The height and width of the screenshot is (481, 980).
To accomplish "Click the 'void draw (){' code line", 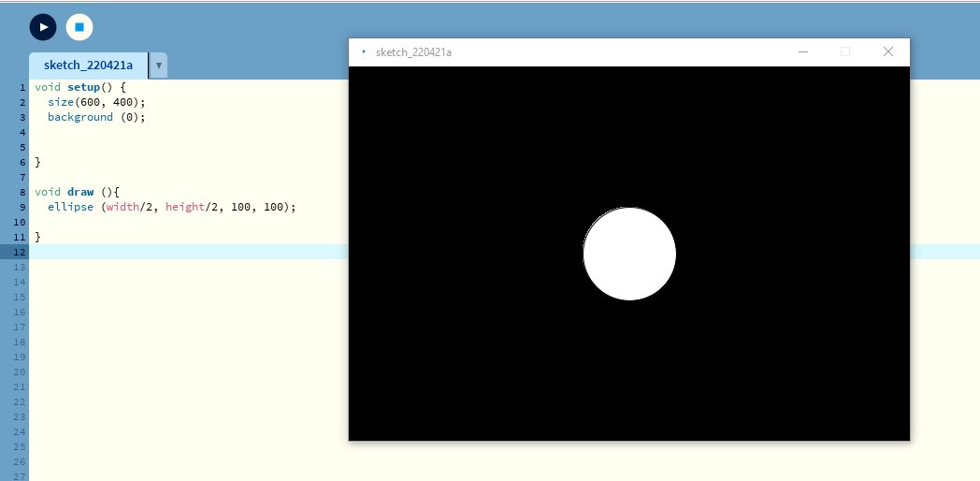I will pos(77,192).
